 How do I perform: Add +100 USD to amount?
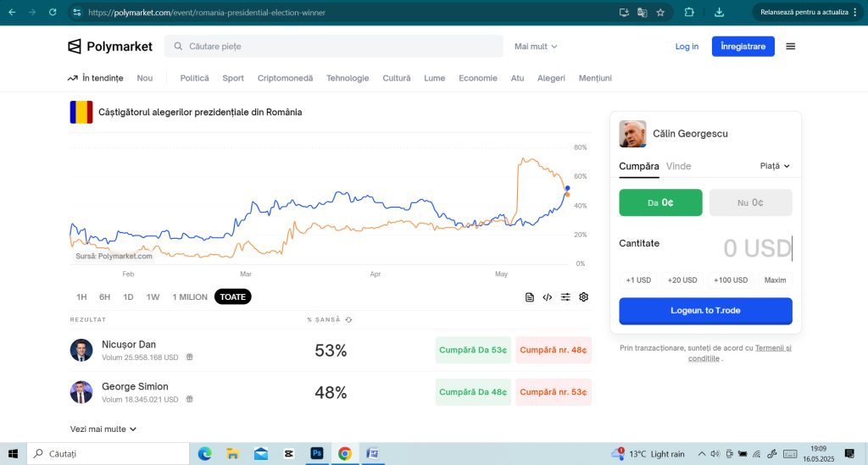730,280
